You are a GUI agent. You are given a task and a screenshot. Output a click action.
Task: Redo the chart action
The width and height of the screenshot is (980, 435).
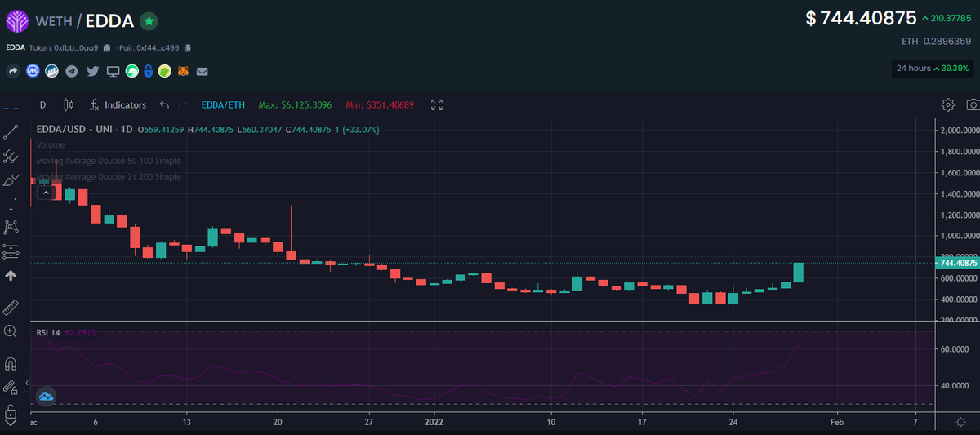coord(183,104)
